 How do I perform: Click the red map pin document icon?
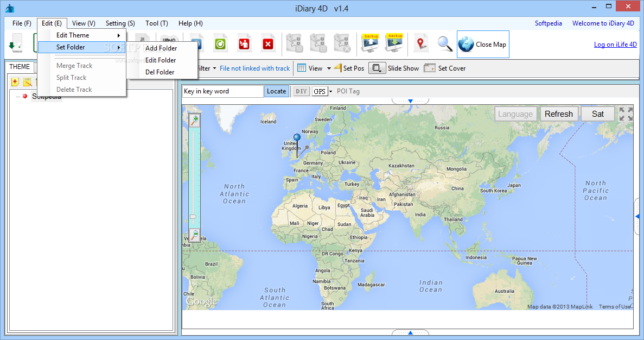coord(420,43)
